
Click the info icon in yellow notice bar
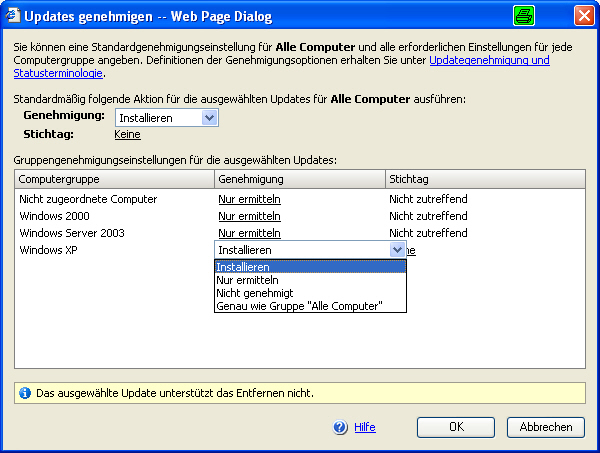point(25,393)
